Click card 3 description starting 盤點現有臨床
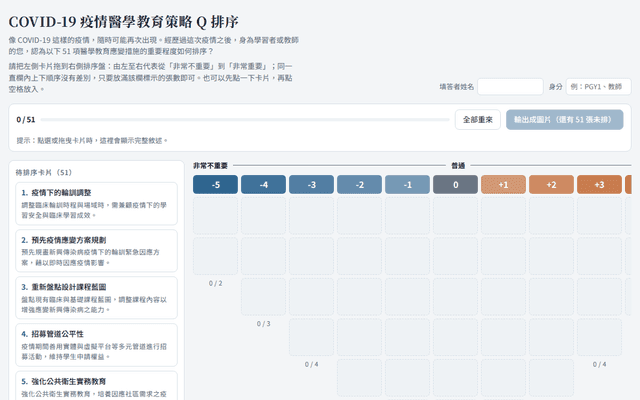640x400 pixels. click(94, 304)
